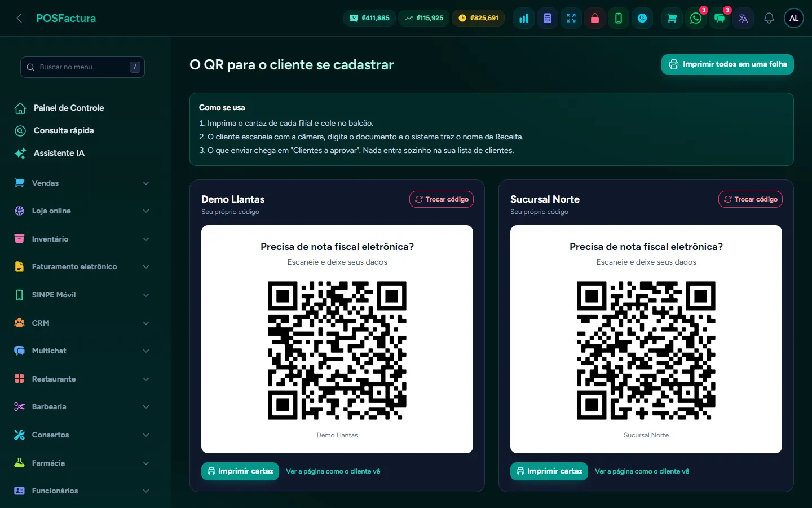
Task: Click 'Trocar código' for Sucursal Norte
Action: click(751, 199)
